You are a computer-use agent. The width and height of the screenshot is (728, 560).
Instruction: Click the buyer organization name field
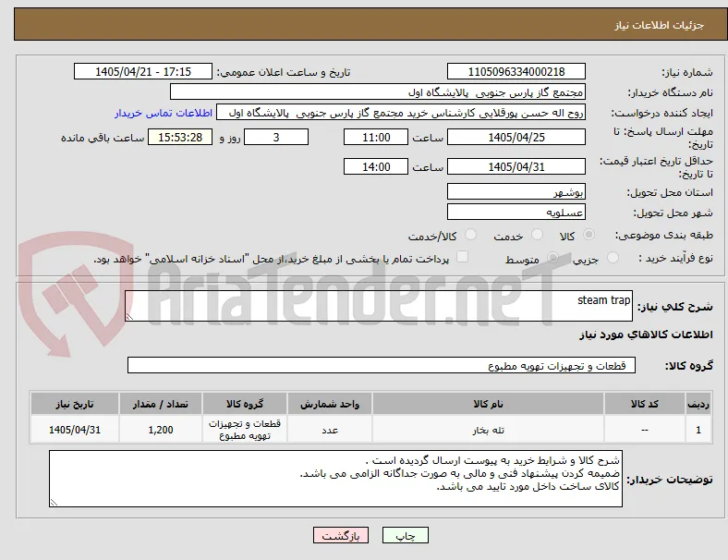[x=378, y=91]
